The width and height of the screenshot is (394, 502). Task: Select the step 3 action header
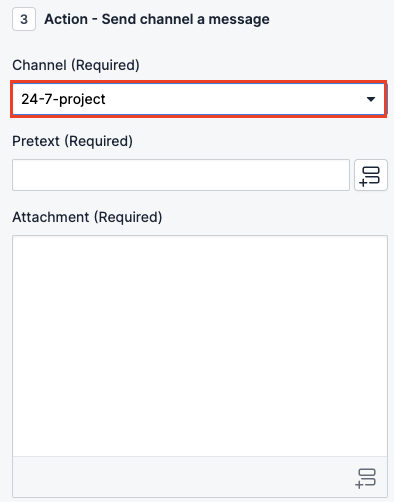(x=141, y=19)
